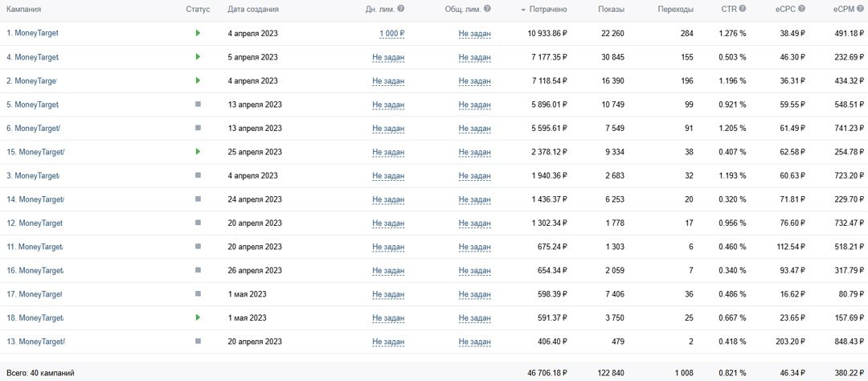Toggle running status of campaign 4. MoneyTarget
Viewport: 868px width, 381px height.
click(198, 57)
